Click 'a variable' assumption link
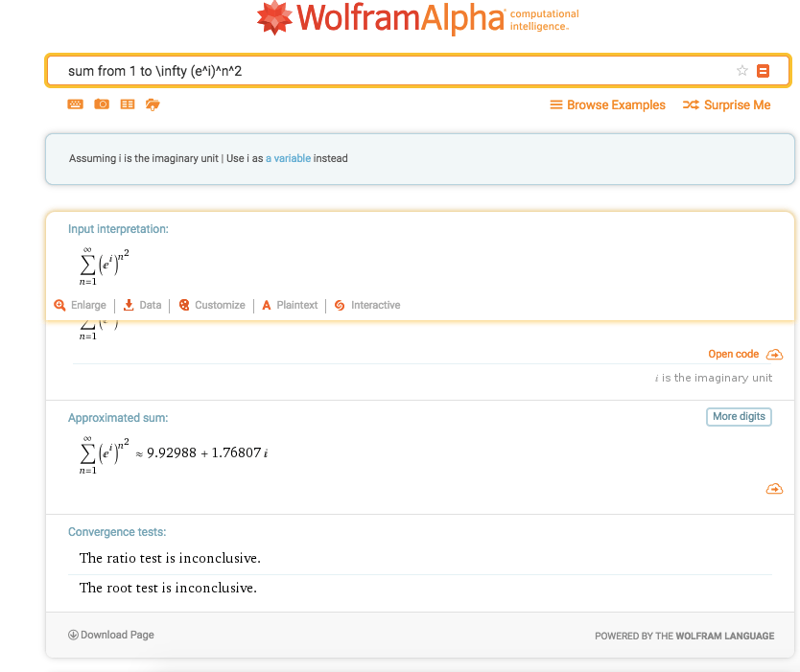The height and width of the screenshot is (672, 800). [x=288, y=158]
